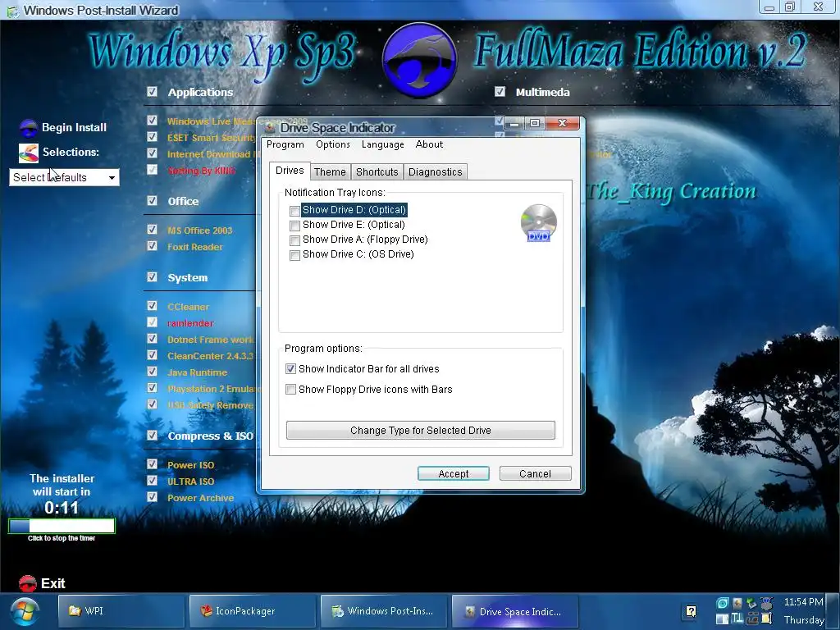Click the TL text tray icon
The width and height of the screenshot is (840, 630).
(x=737, y=619)
